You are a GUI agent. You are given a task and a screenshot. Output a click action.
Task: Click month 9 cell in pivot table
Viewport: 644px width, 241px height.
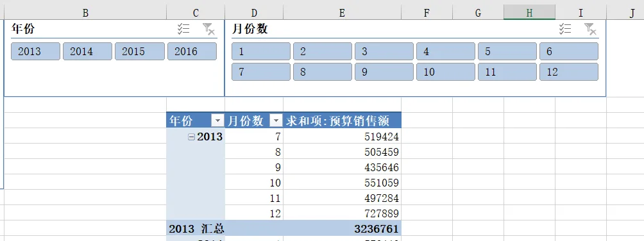[254, 167]
